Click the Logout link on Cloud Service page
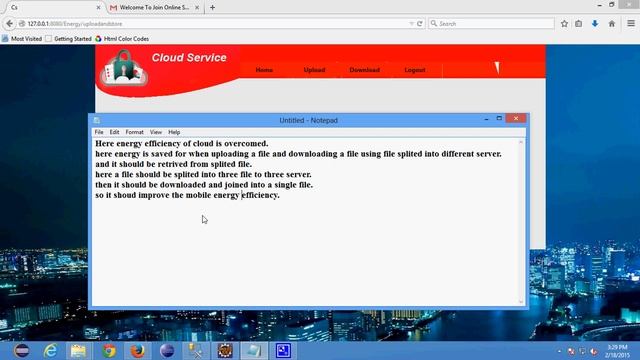Screen dimensions: 640x360 click(x=415, y=70)
